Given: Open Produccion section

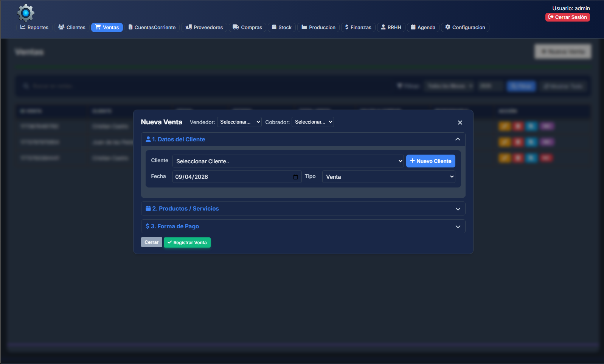Looking at the screenshot, I should (318, 27).
